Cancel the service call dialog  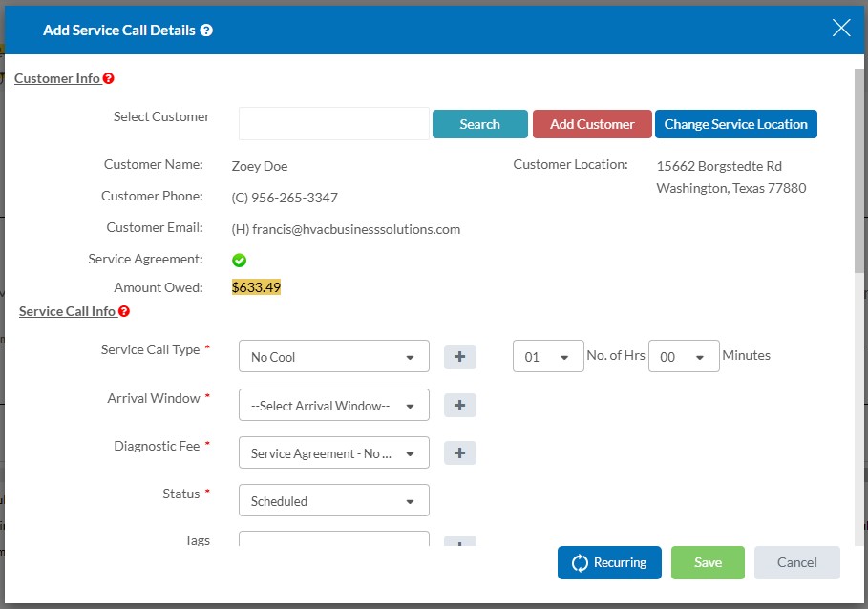click(x=796, y=562)
